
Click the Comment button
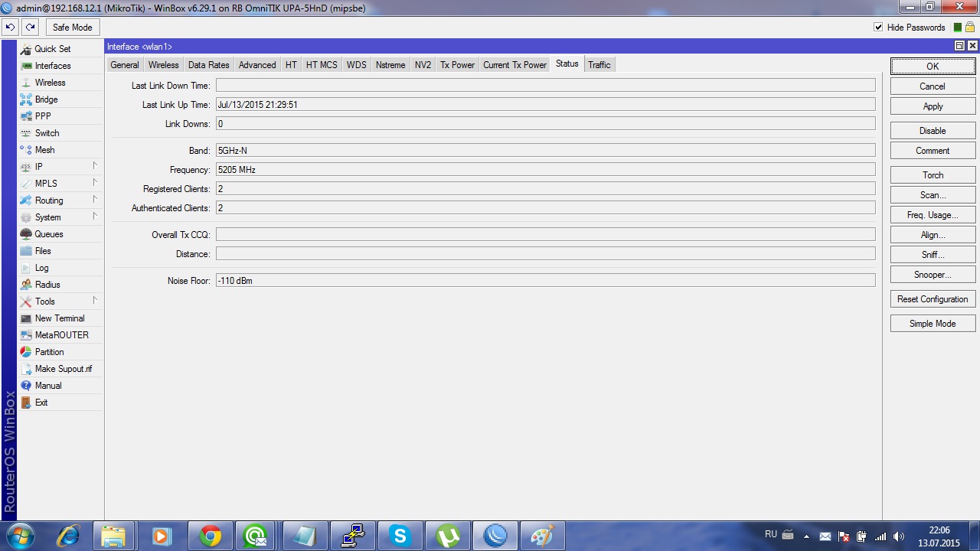tap(933, 151)
